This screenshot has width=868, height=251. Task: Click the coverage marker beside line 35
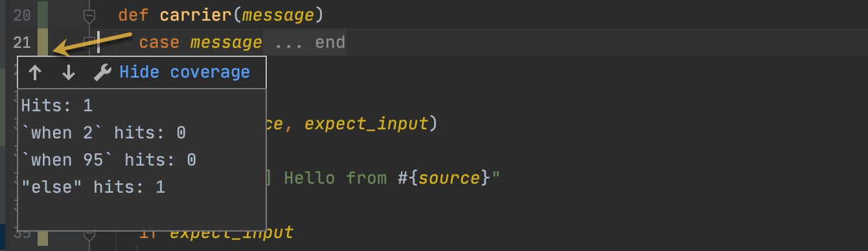[43, 235]
